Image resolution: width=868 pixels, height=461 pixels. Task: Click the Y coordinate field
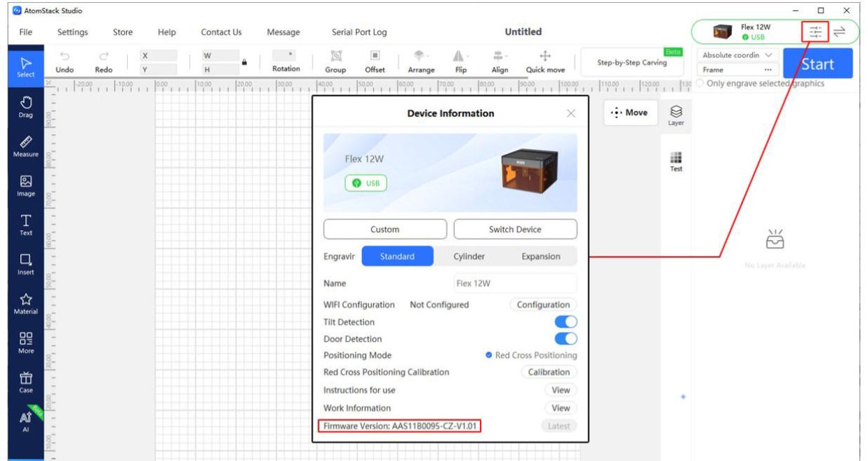tap(159, 69)
